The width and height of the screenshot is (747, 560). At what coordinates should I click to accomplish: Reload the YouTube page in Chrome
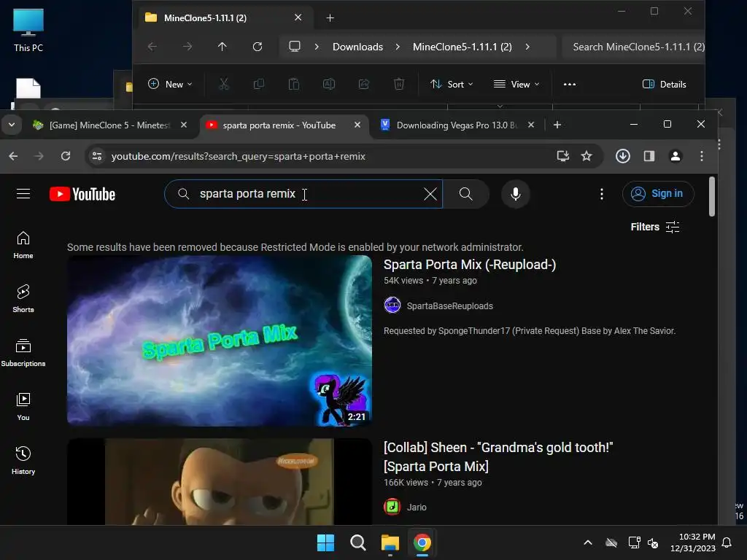pyautogui.click(x=65, y=156)
